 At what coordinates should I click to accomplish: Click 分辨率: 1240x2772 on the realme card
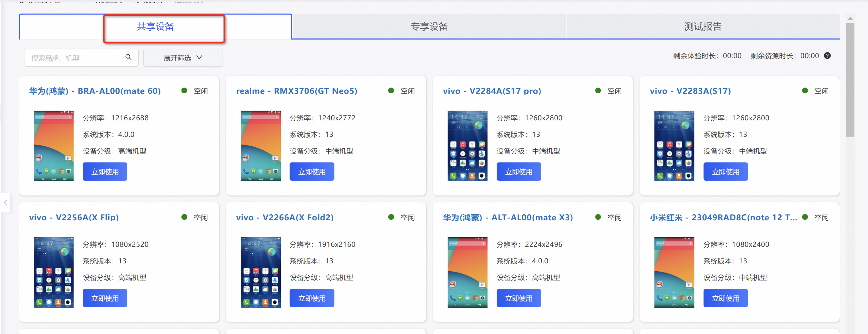point(323,118)
